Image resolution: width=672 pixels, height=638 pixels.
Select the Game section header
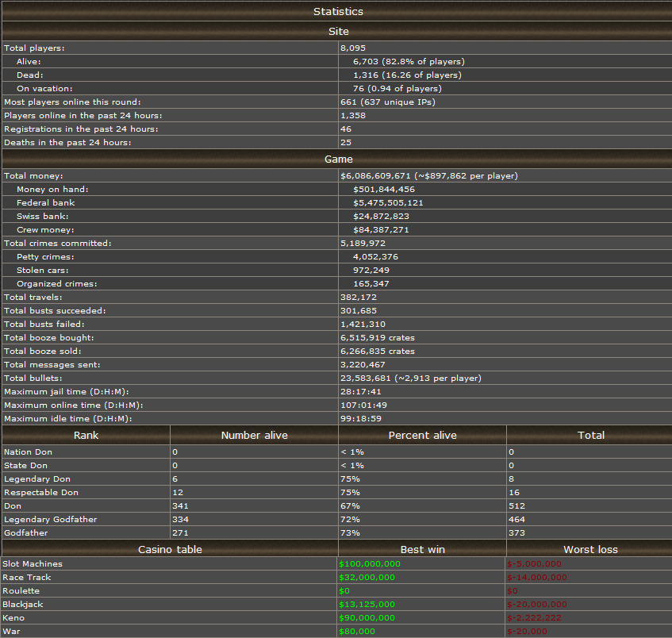tap(338, 159)
